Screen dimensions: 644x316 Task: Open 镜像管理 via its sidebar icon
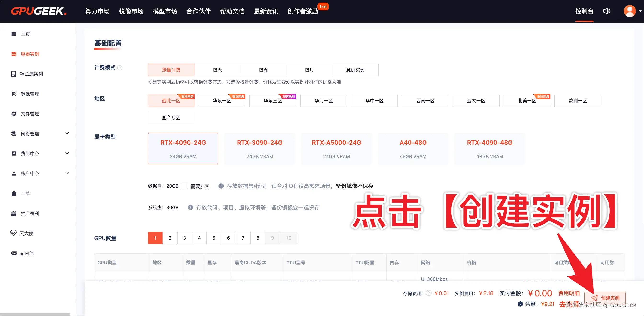14,94
